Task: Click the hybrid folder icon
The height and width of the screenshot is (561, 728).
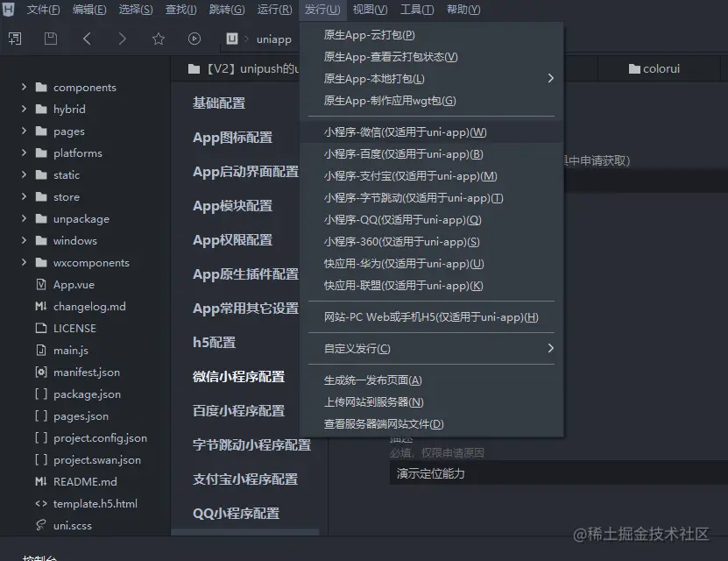Action: (41, 110)
